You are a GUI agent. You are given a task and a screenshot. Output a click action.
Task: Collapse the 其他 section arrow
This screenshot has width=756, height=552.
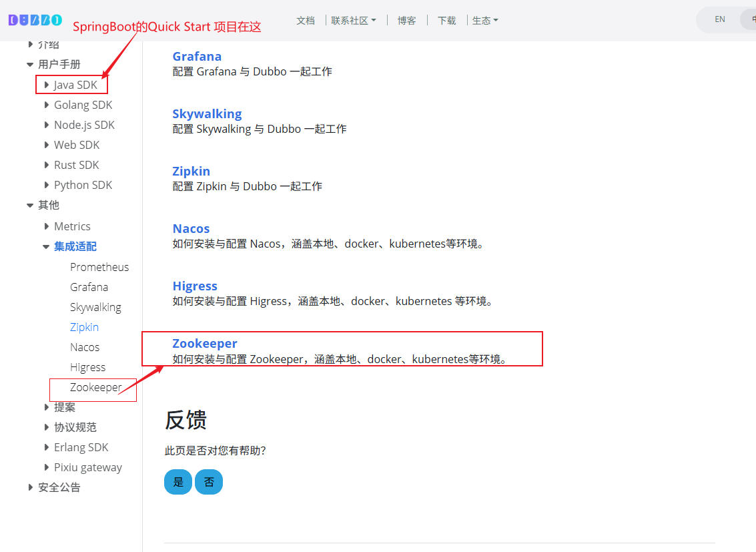pyautogui.click(x=30, y=206)
